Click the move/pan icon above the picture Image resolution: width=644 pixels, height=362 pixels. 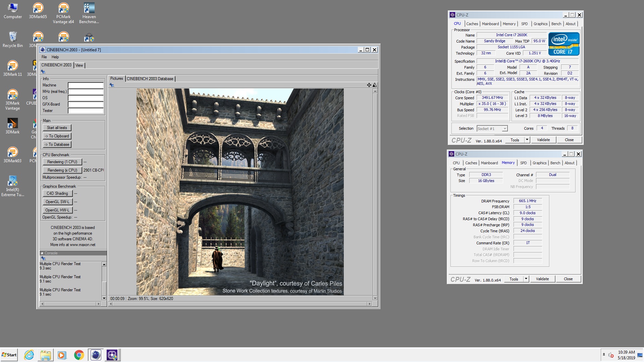(369, 85)
